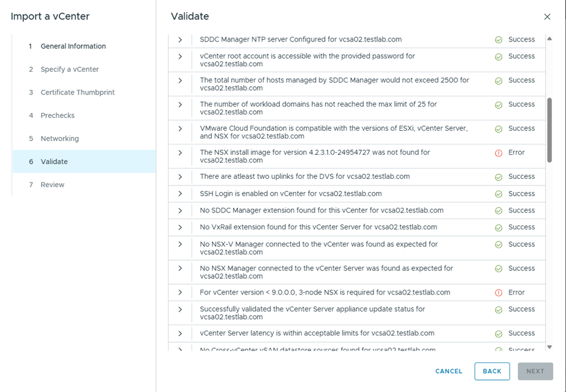Click success icon for SSH Login enabled row
Image resolution: width=566 pixels, height=392 pixels.
[x=499, y=194]
